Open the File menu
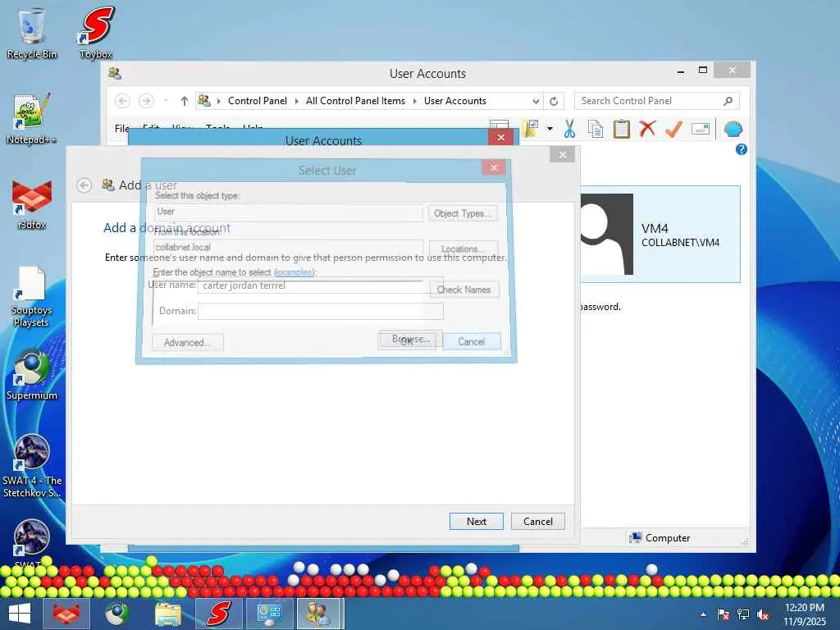This screenshot has width=840, height=630. click(x=121, y=128)
